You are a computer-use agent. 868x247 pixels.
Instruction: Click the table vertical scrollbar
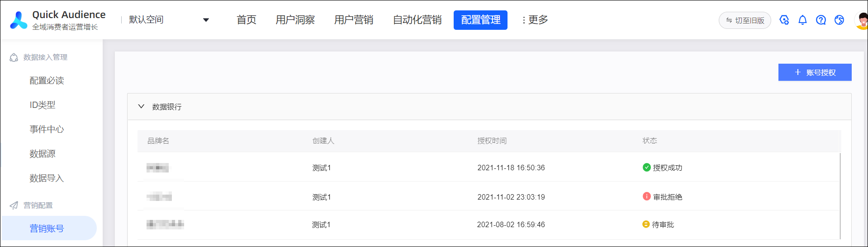click(x=840, y=196)
